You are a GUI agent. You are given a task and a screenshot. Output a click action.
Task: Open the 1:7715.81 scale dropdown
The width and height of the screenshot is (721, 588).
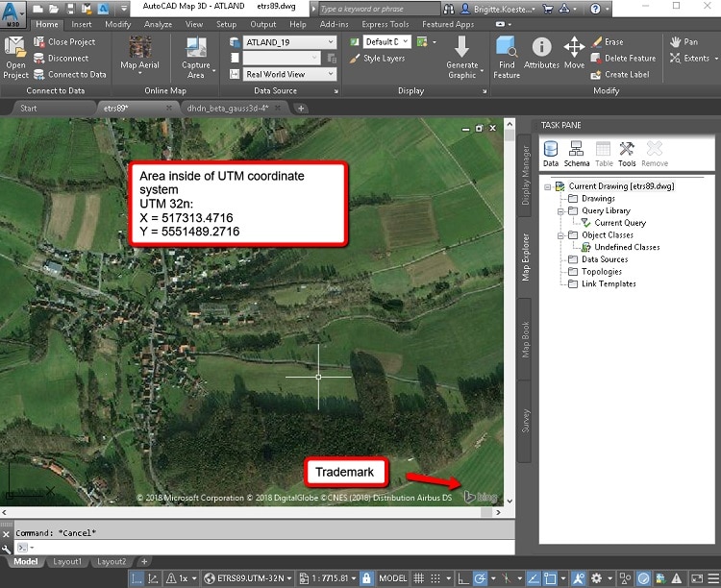coord(329,577)
